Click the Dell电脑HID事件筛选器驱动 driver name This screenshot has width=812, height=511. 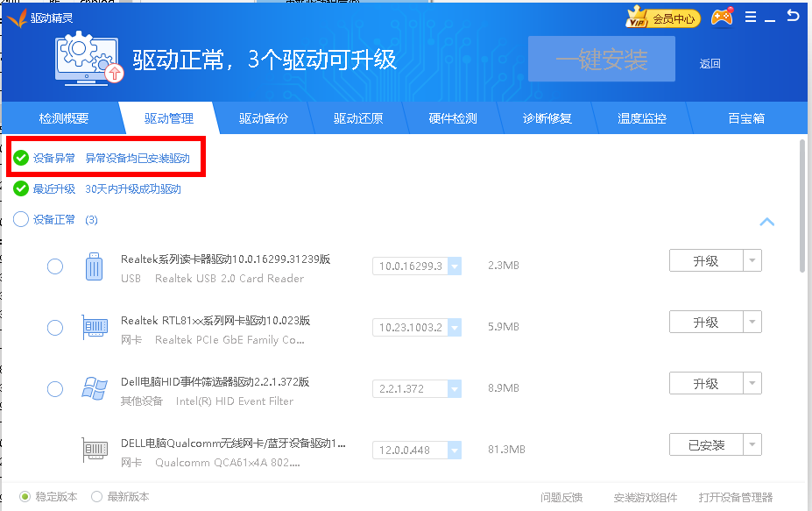pos(215,382)
